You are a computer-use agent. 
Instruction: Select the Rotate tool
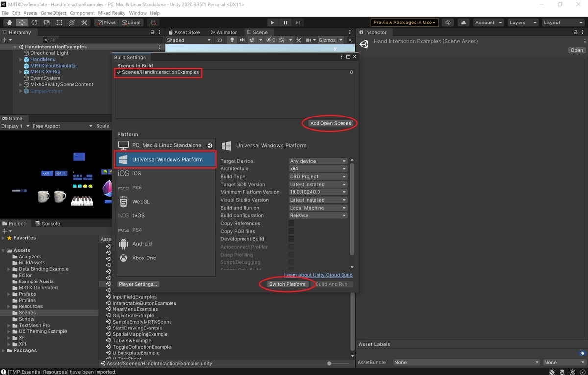tap(34, 23)
